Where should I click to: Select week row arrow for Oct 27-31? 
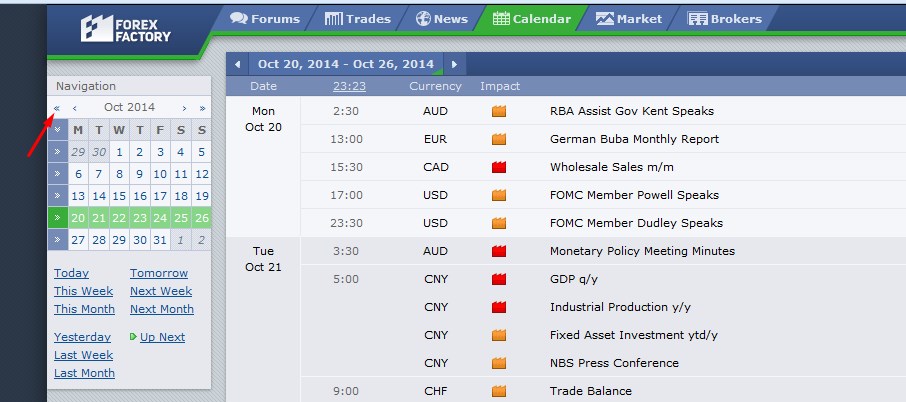click(58, 240)
